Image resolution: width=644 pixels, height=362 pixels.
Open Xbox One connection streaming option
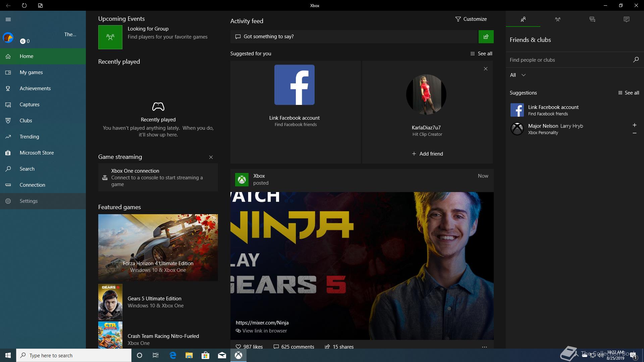click(158, 177)
